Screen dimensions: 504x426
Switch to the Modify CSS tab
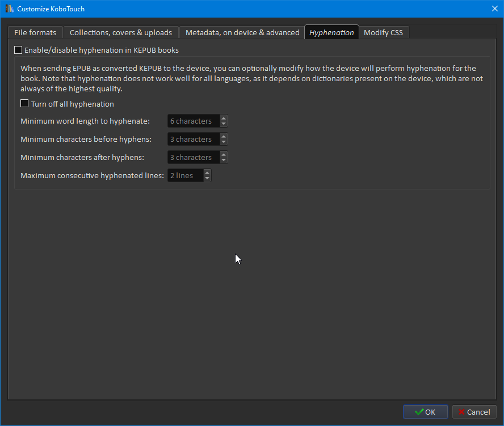(x=384, y=32)
